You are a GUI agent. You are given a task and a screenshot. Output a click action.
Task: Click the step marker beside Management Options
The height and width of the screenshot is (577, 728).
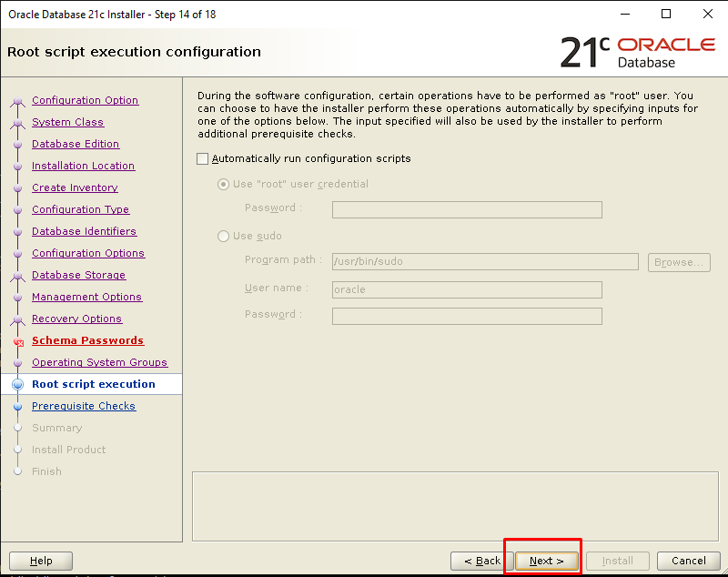click(17, 297)
